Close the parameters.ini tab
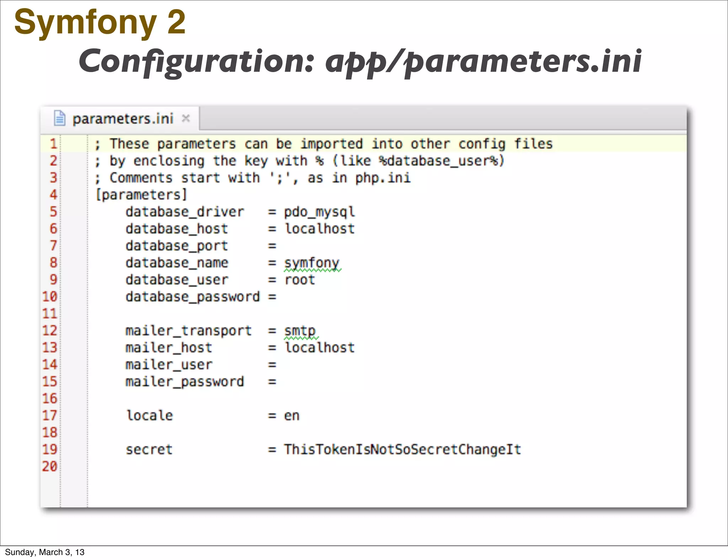The width and height of the screenshot is (728, 560). pyautogui.click(x=186, y=118)
